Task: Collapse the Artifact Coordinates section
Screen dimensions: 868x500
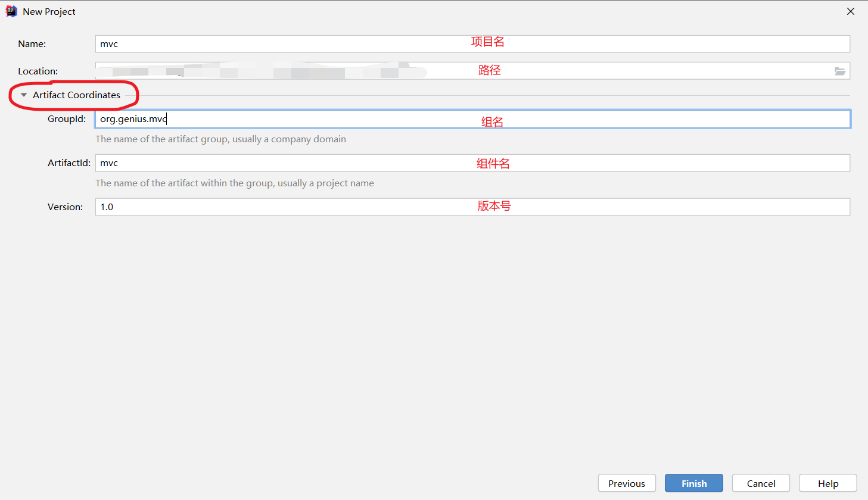Action: coord(24,95)
